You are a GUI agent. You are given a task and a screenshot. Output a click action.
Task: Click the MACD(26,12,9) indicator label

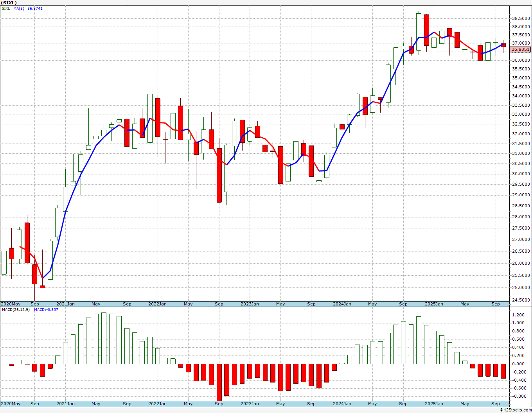pyautogui.click(x=16, y=310)
